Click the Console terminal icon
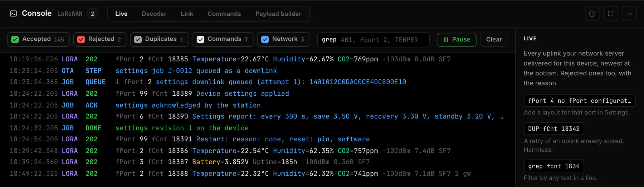Screen dimensions: 644x187 click(13, 14)
